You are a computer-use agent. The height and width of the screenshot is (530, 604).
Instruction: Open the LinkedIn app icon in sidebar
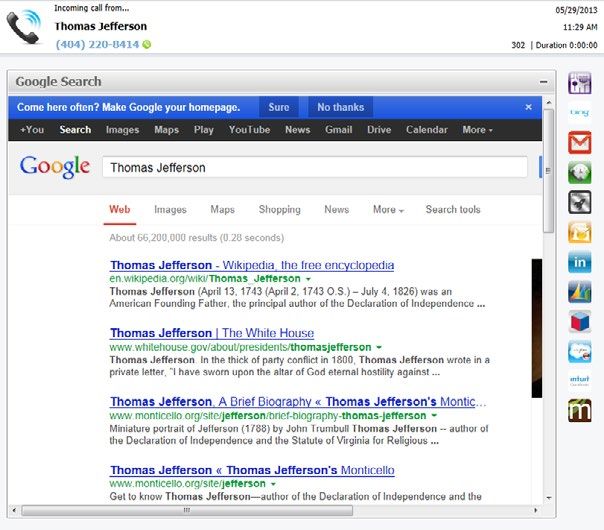[579, 262]
